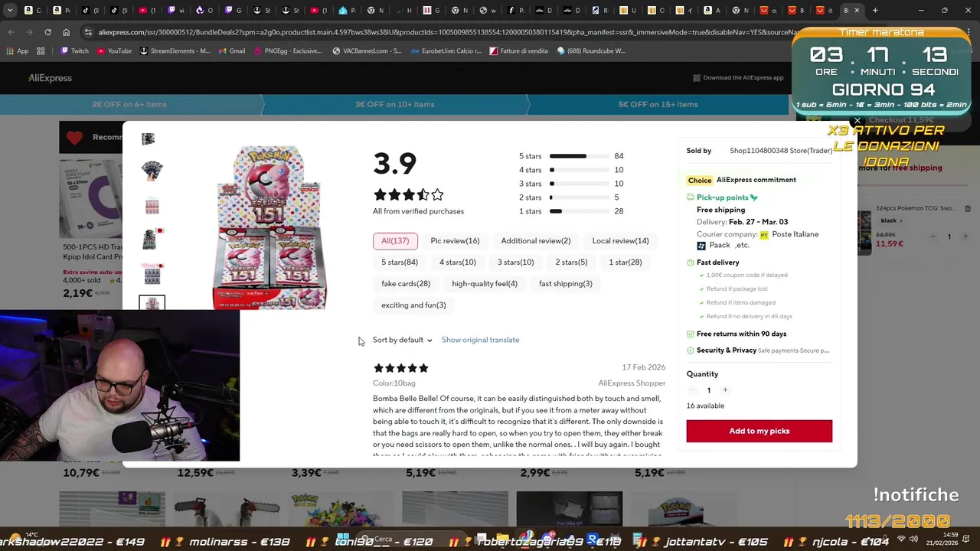Increase quantity with the plus button

click(725, 390)
